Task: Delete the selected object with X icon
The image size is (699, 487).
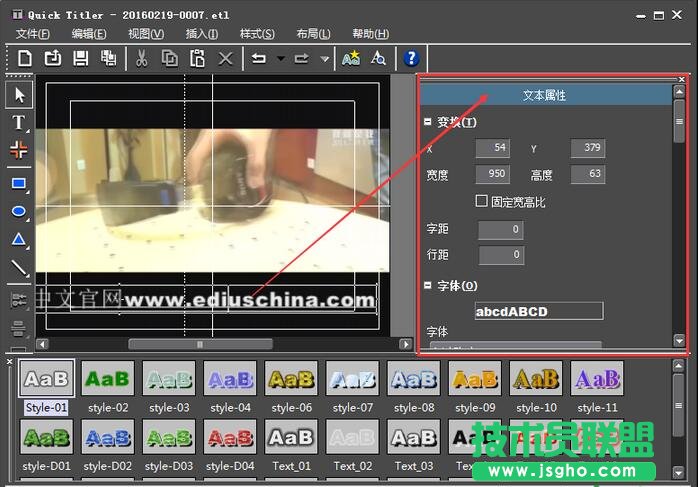Action: (226, 59)
